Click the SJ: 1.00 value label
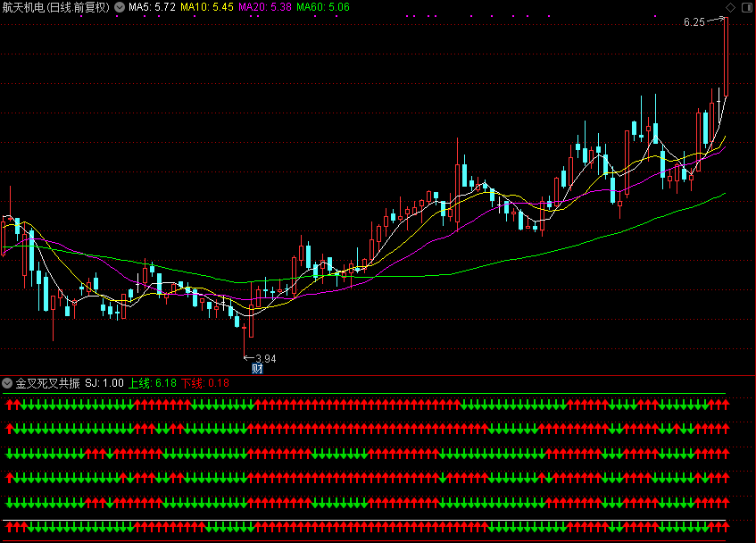756x543 pixels. click(x=104, y=383)
